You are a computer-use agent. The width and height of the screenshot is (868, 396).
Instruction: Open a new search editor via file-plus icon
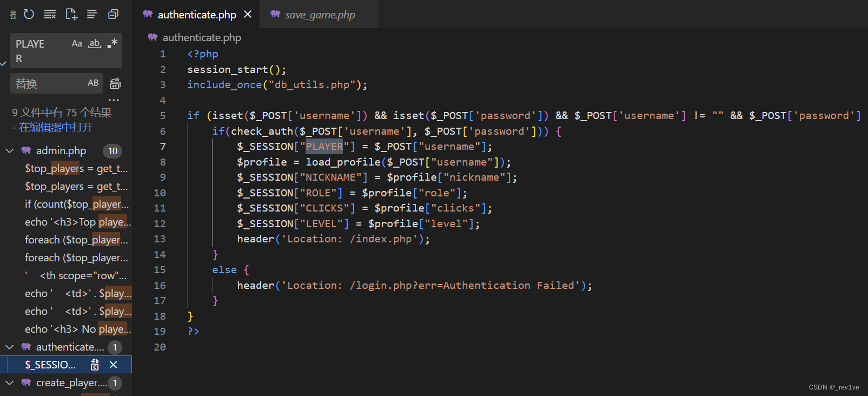coord(71,14)
